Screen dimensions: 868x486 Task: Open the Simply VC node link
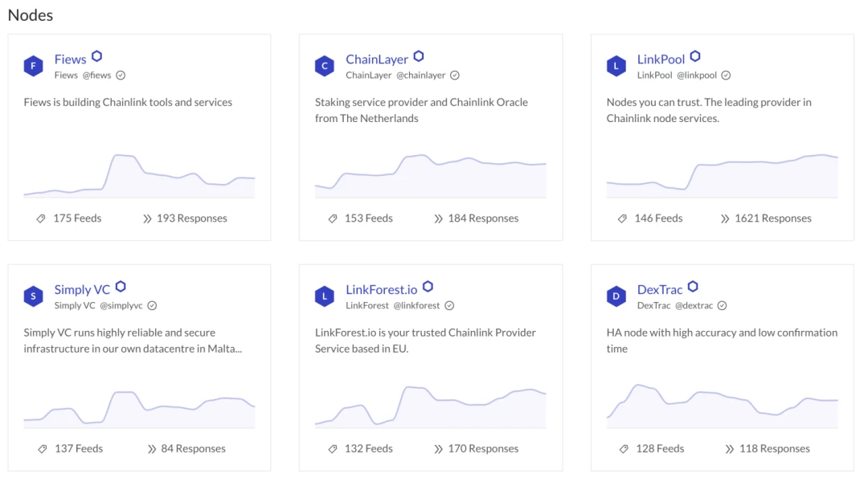pyautogui.click(x=82, y=289)
